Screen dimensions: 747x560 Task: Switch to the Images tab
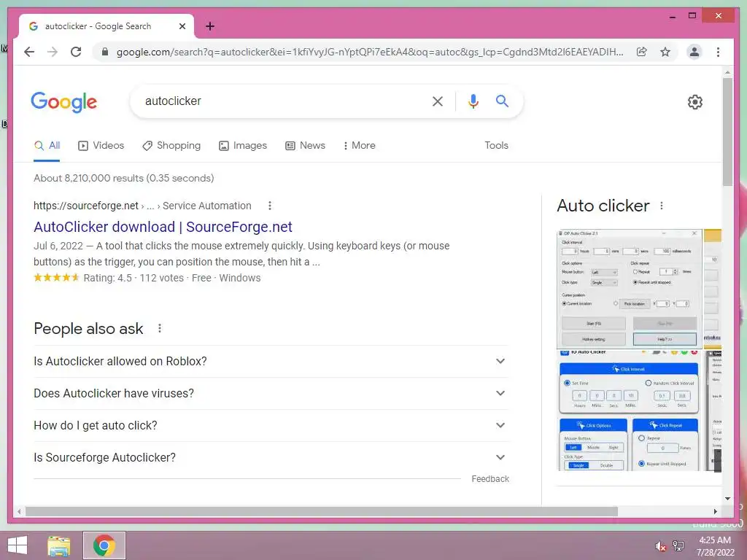pos(243,146)
